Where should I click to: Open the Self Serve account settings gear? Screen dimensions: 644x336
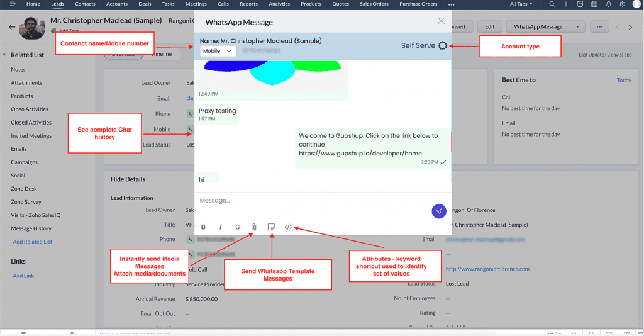[x=442, y=45]
